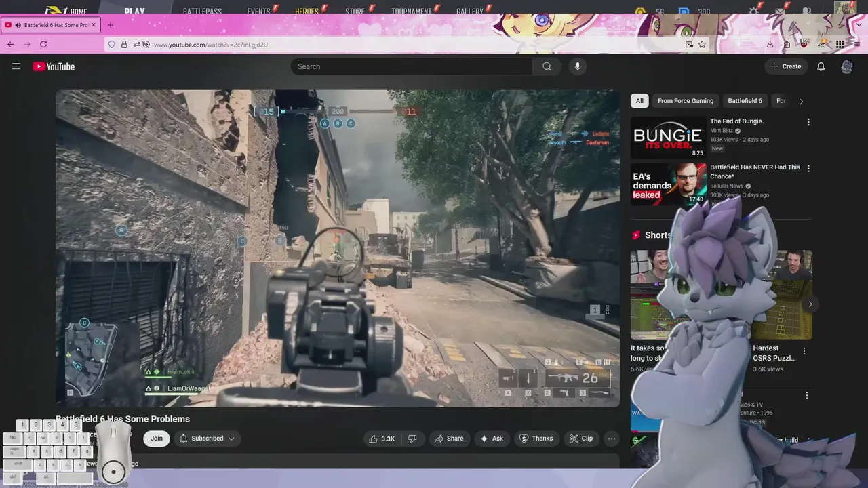Open the mail icon in the game window
The image size is (868, 488).
coord(781,11)
